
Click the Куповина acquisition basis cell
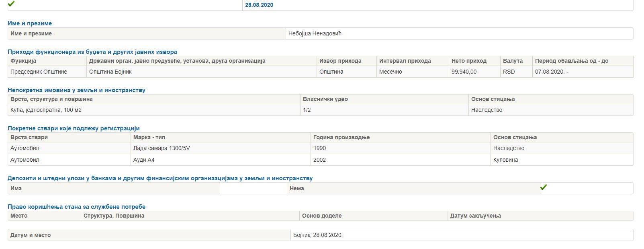(505, 160)
